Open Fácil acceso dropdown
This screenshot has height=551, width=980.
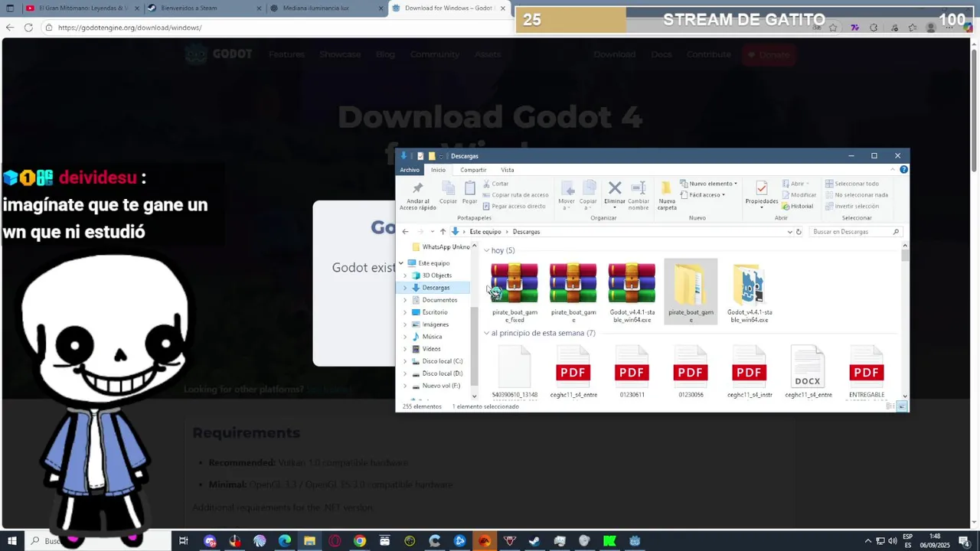point(703,195)
